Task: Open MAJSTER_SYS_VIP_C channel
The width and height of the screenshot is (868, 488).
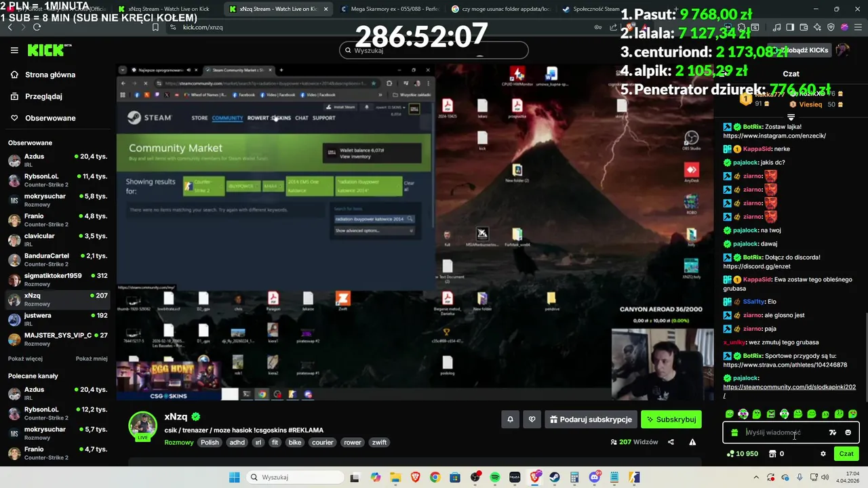Action: (x=58, y=339)
